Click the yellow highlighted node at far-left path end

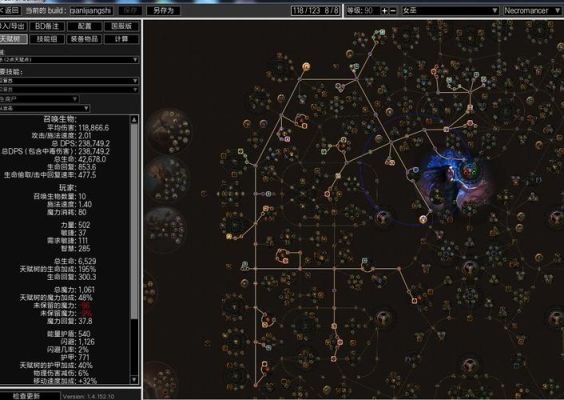(x=229, y=236)
